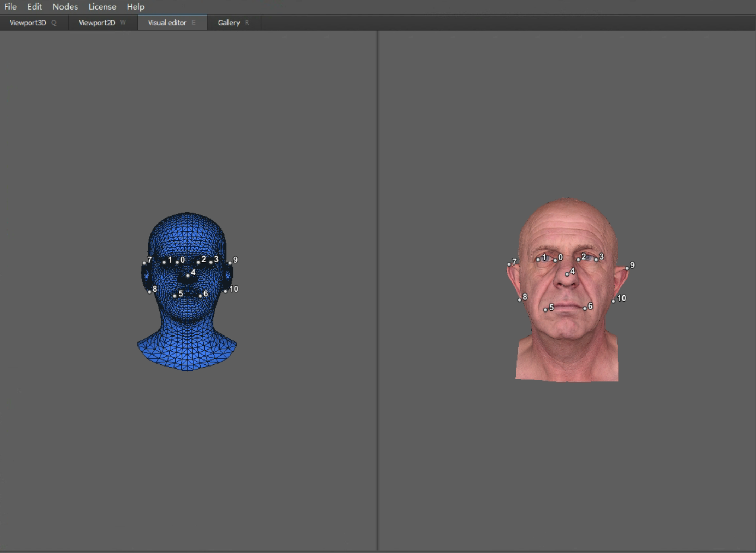756x553 pixels.
Task: Select landmark point 5 on the blue mesh mouth
Action: (175, 296)
